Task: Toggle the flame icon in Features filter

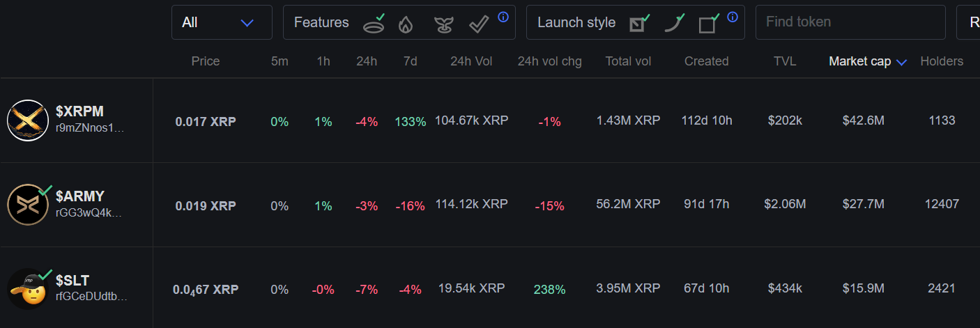Action: 406,24
